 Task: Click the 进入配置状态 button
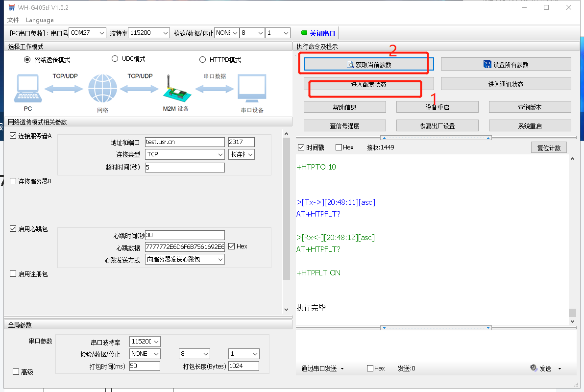[368, 84]
